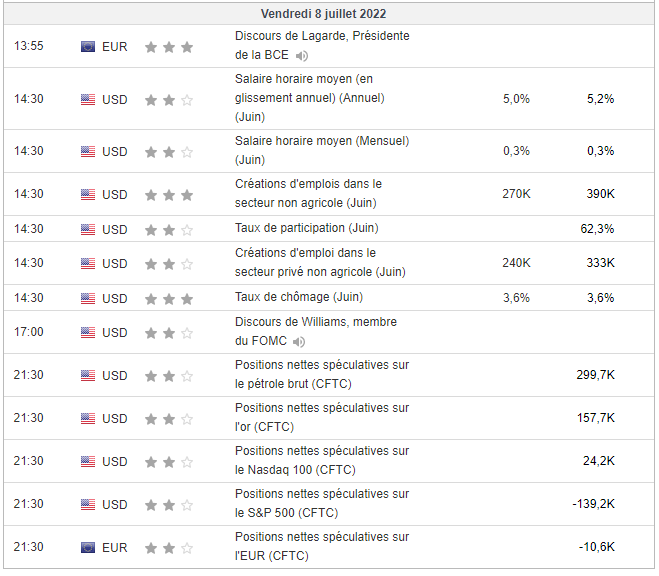
Task: Click the EUR flag in the 21:30 EUR positions row
Action: (x=88, y=548)
